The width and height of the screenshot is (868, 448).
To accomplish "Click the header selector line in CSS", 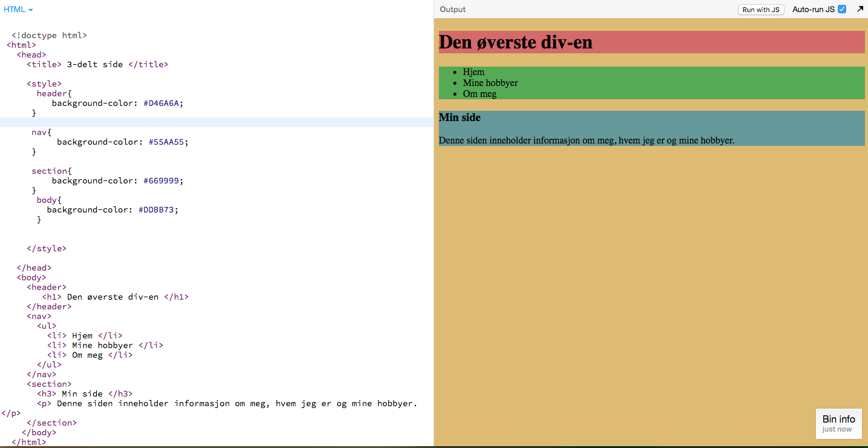I will (x=54, y=93).
